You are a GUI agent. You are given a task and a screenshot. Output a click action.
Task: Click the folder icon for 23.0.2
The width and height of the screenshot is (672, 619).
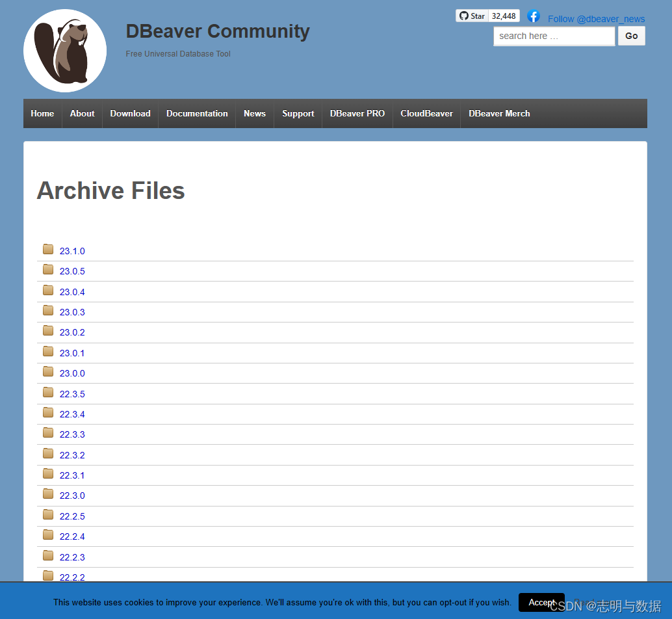48,330
